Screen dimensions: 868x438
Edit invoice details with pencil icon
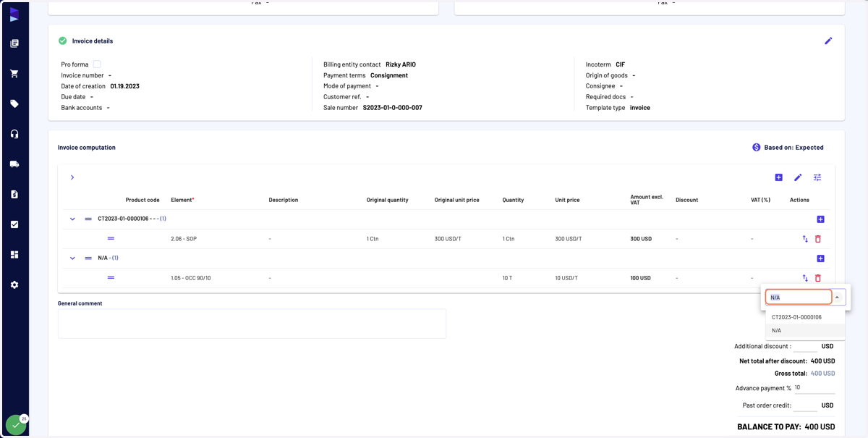(x=828, y=41)
